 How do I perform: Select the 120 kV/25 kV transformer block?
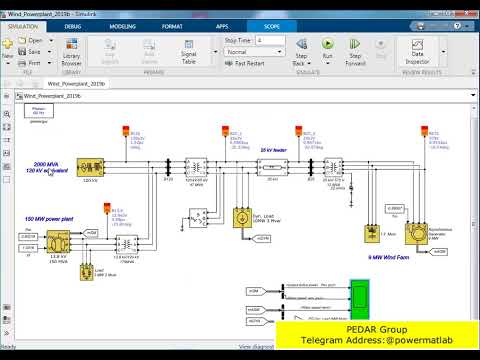196,167
